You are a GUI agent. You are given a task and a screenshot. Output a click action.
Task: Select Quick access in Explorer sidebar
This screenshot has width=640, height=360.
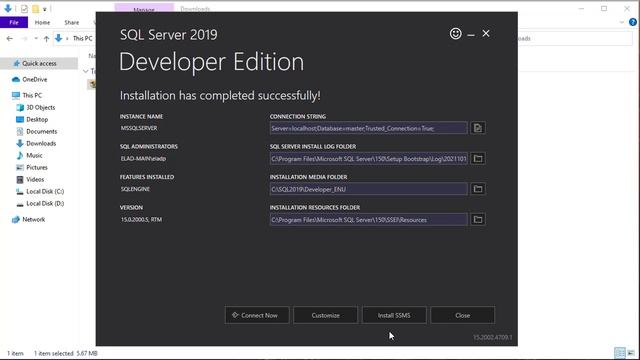coord(39,63)
